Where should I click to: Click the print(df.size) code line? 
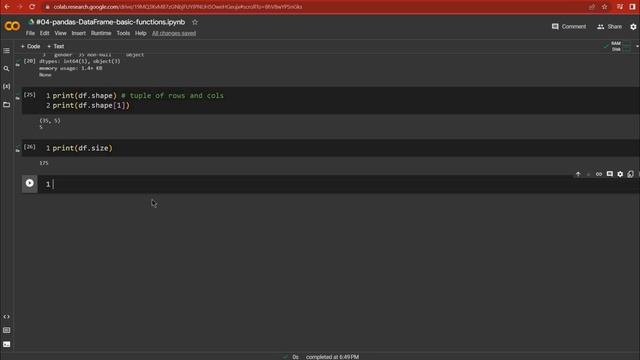point(82,148)
